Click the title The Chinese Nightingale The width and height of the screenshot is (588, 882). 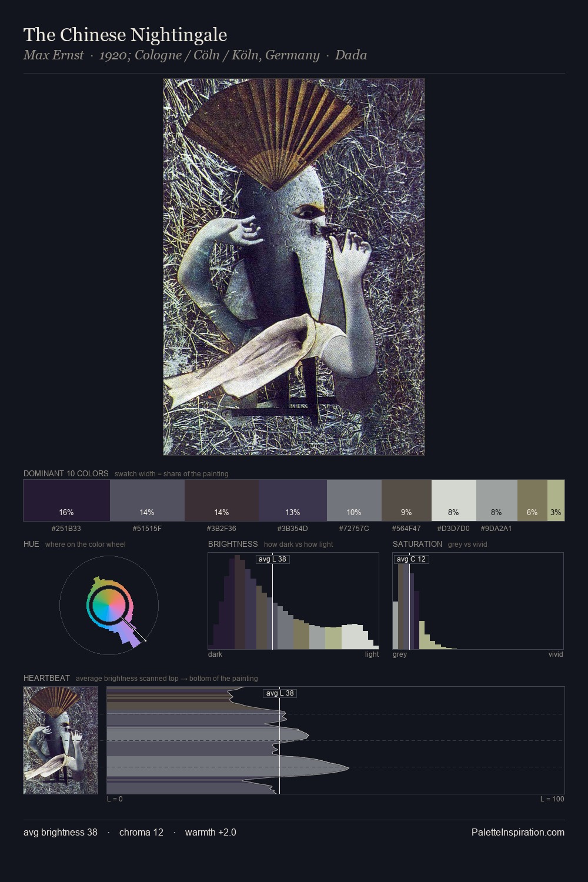coord(125,35)
